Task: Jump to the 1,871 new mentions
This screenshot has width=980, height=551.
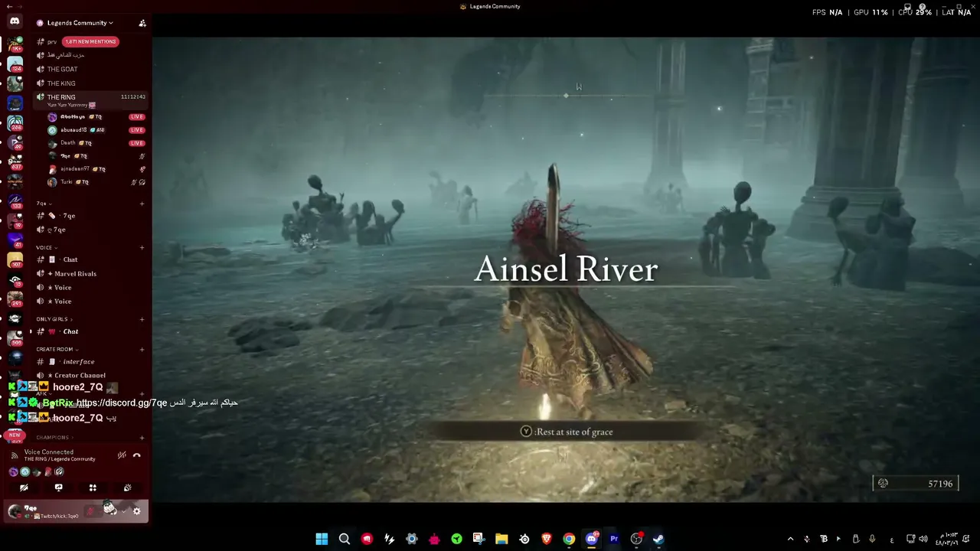Action: point(90,41)
